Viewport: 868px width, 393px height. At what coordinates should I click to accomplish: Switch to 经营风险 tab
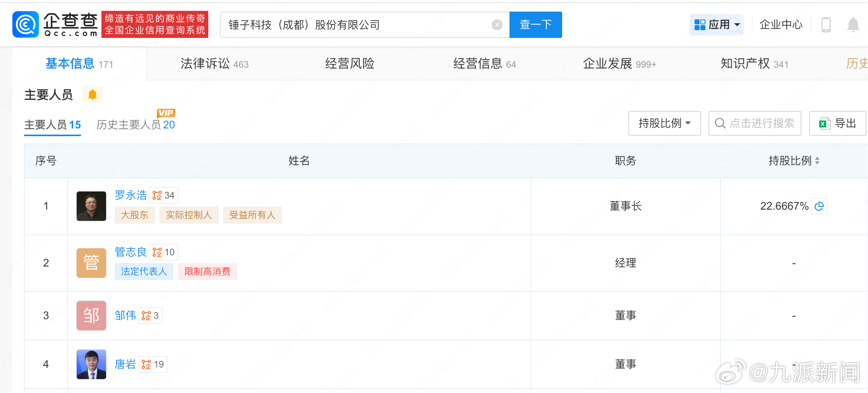[350, 63]
